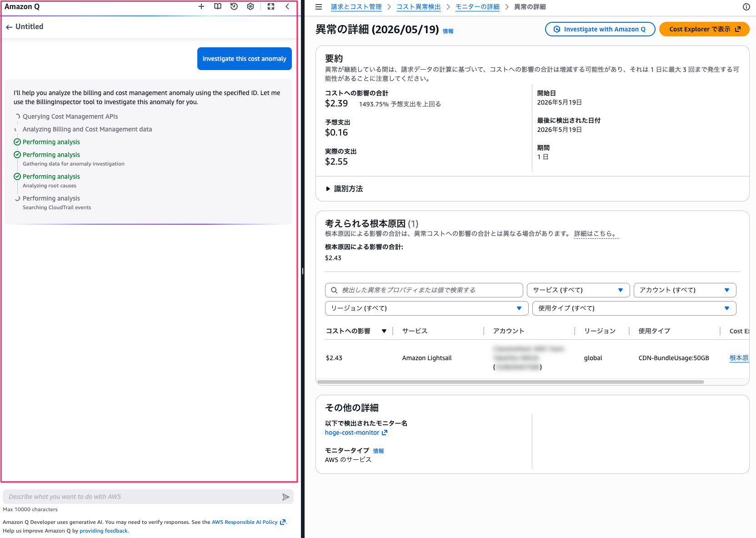Click Analyzing Billing and Cost Management data step
The width and height of the screenshot is (756, 538).
point(87,129)
